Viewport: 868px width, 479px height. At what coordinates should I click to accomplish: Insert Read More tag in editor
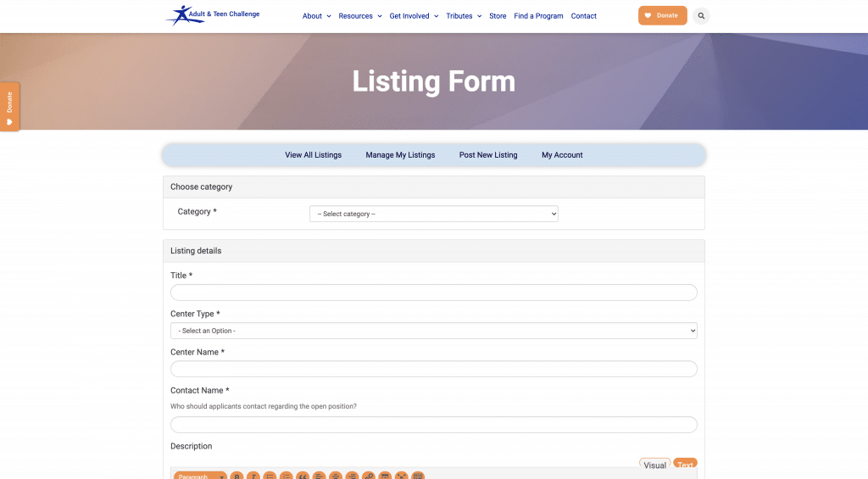(x=385, y=476)
